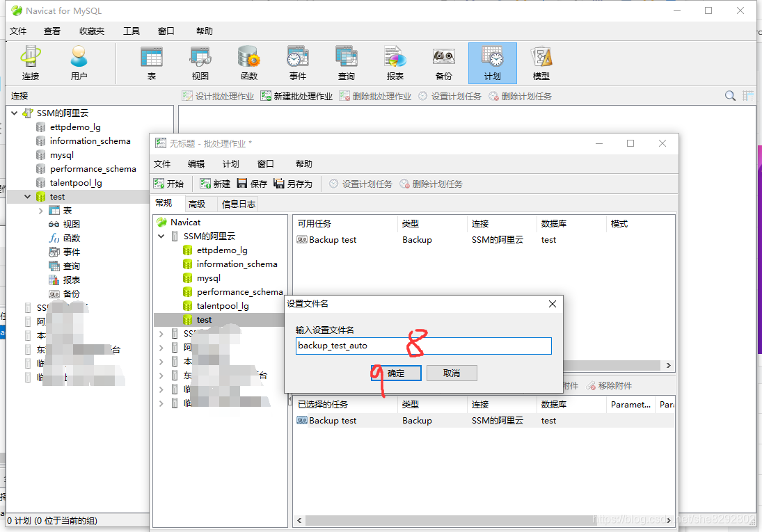The width and height of the screenshot is (762, 532).
Task: Collapse SSM的阿里云 in batch job tree
Action: (161, 236)
